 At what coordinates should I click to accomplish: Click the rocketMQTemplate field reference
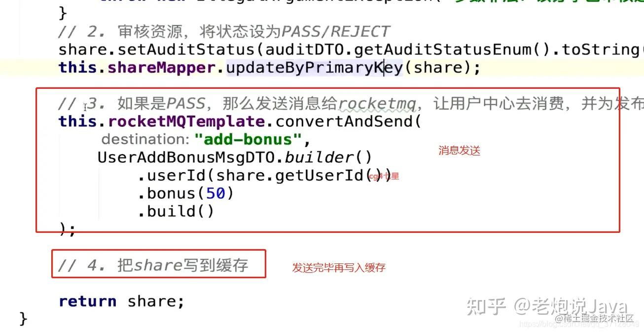(186, 121)
